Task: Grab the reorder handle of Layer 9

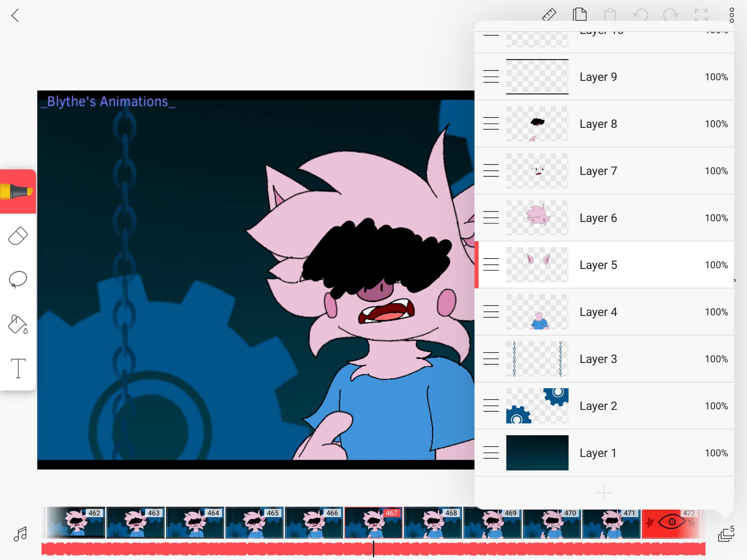Action: pos(491,77)
